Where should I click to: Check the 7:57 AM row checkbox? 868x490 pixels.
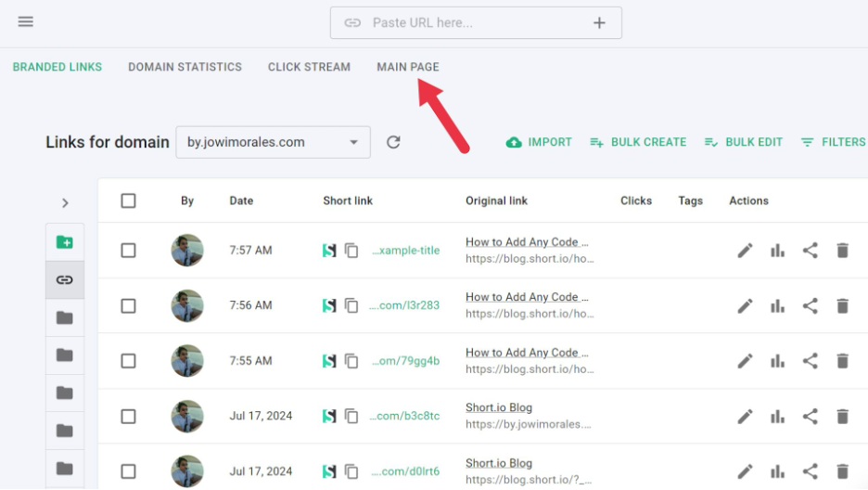click(128, 251)
